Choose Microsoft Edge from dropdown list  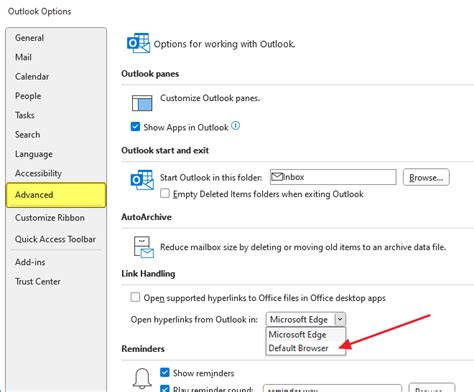[x=306, y=334]
